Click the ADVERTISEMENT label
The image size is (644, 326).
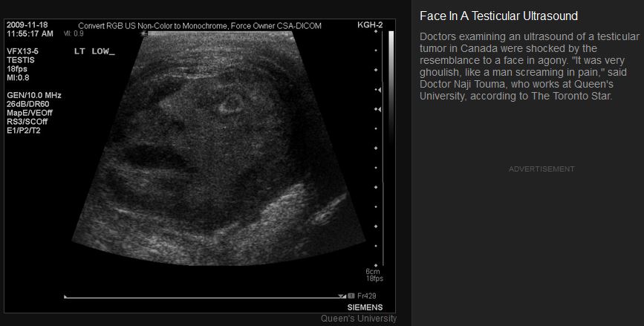click(541, 169)
